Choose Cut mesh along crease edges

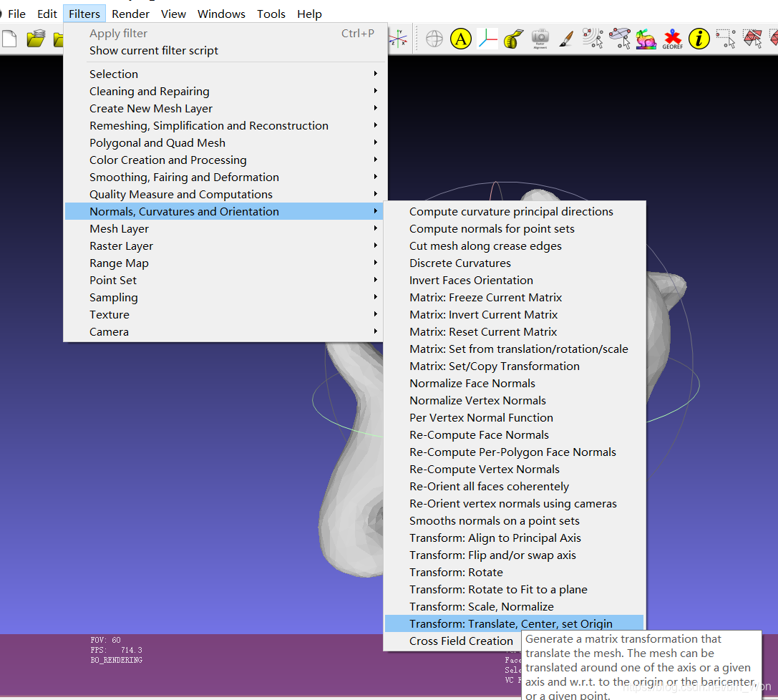pos(514,246)
